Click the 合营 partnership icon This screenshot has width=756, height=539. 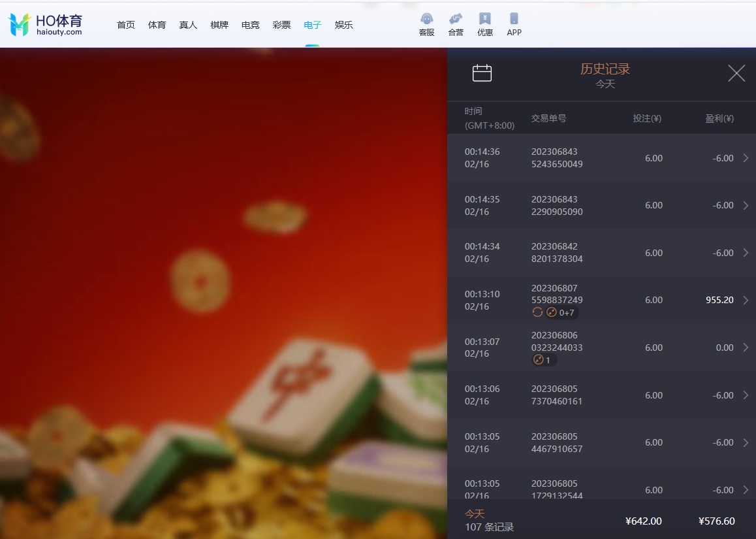(456, 20)
